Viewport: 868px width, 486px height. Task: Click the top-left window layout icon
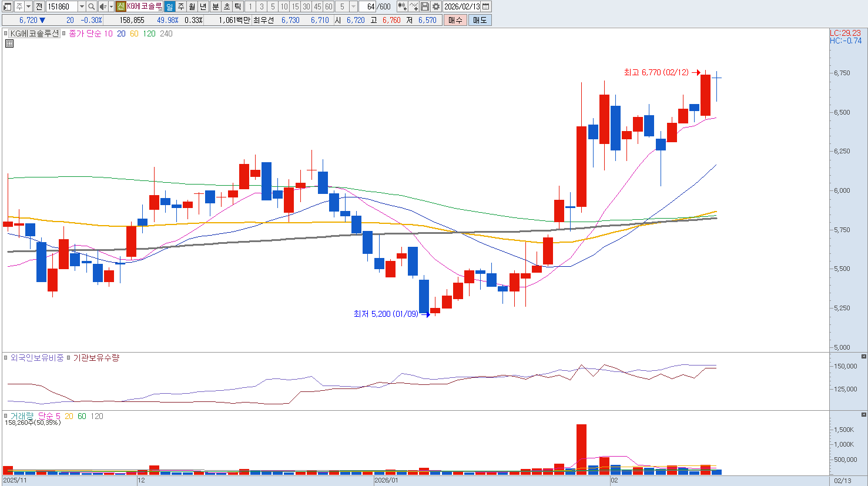click(x=8, y=6)
